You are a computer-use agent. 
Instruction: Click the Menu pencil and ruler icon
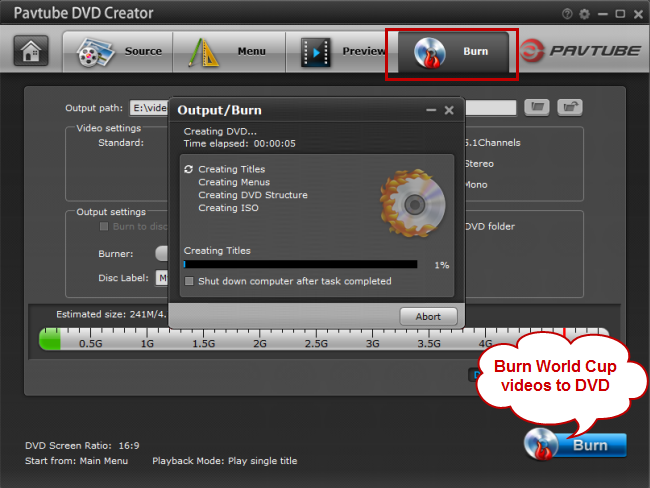(x=203, y=52)
